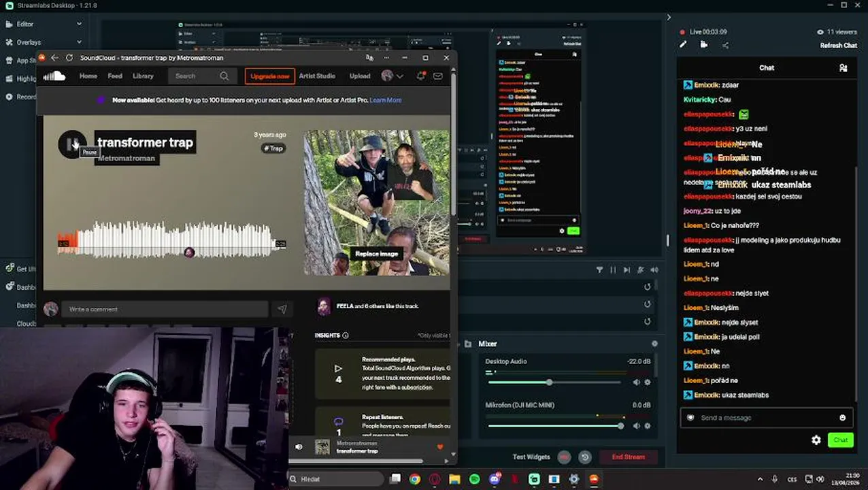Go to SoundCloud Library tab
Image resolution: width=868 pixels, height=490 pixels.
tap(143, 76)
